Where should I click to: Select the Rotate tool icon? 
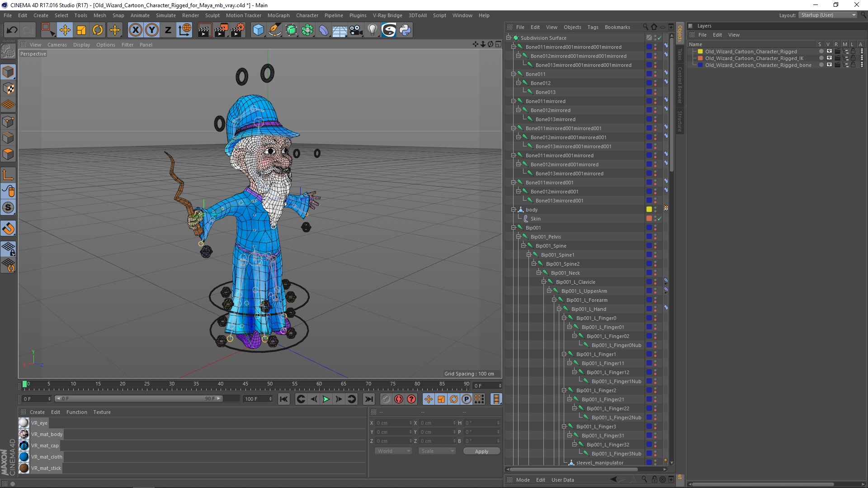pos(98,30)
